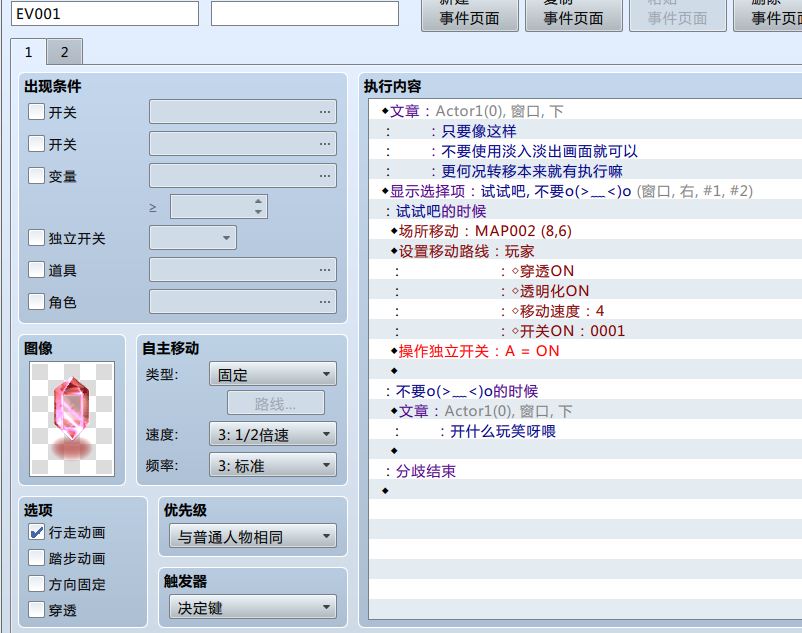Click the EV001 event name field

click(105, 13)
